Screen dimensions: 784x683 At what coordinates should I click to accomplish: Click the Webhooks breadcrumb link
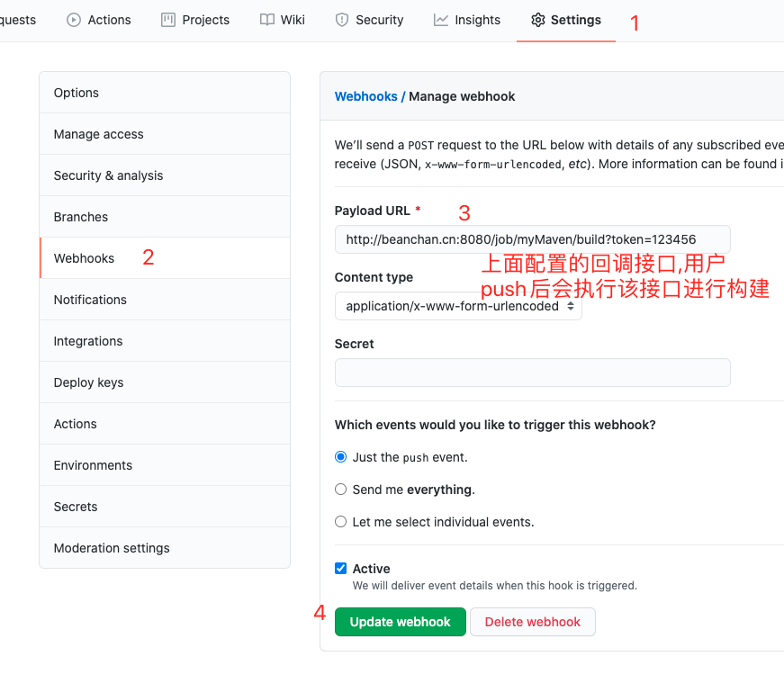point(365,96)
